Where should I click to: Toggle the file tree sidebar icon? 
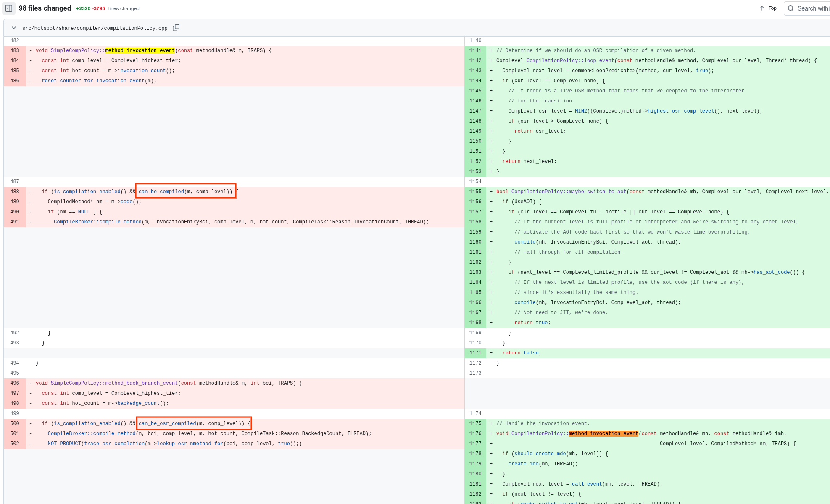point(9,8)
